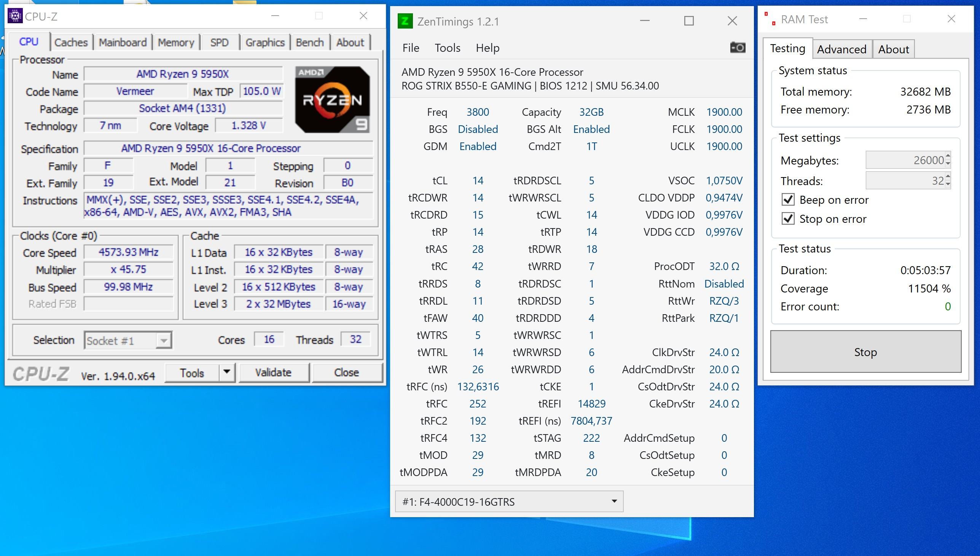Switch to the Graphics tab

click(x=265, y=42)
